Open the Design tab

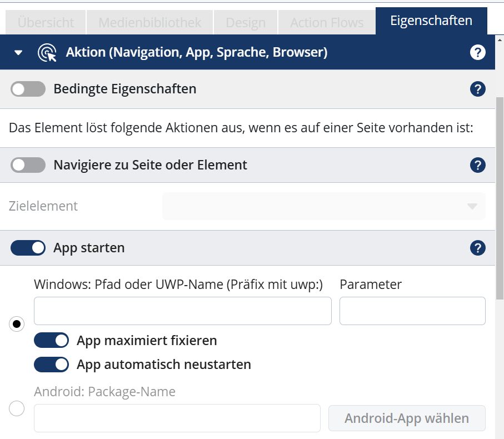(245, 23)
